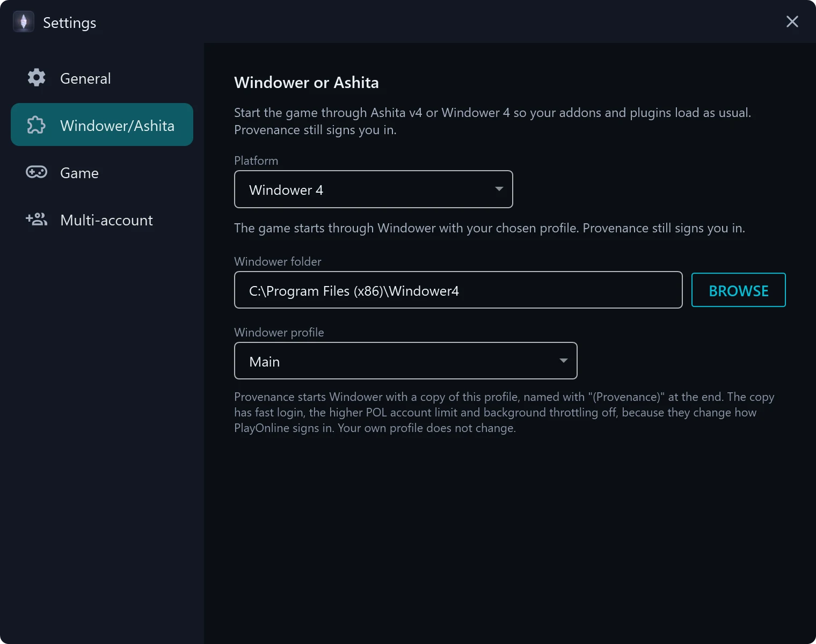Screen dimensions: 816x644
Task: Click the 'Windower or Ashita' heading
Action: 307,83
